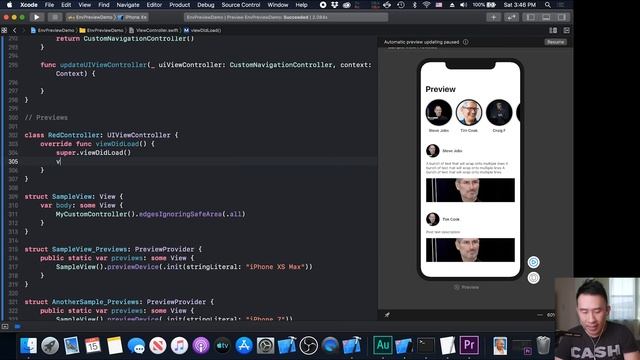Open the code review arrows button
This screenshot has width=640, height=360.
pos(511,17)
